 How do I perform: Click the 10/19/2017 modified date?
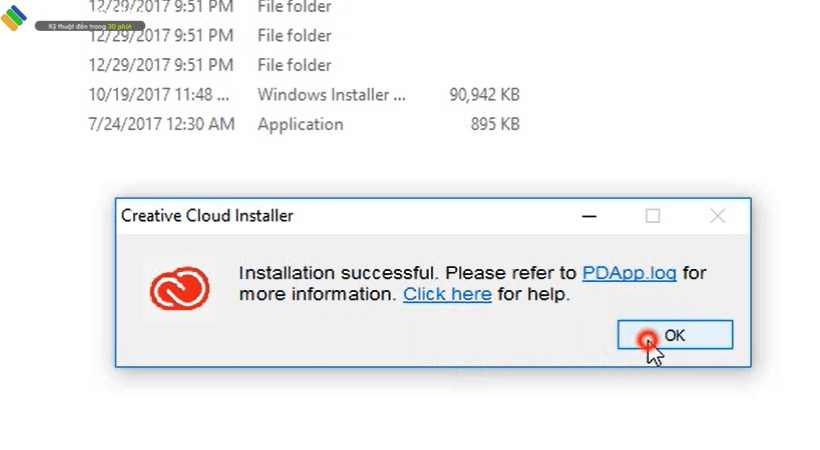[x=160, y=95]
